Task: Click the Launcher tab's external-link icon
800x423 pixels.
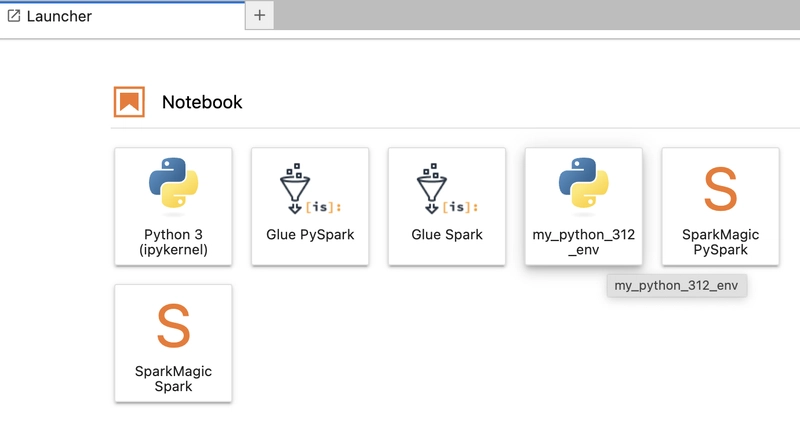Action: [x=14, y=16]
